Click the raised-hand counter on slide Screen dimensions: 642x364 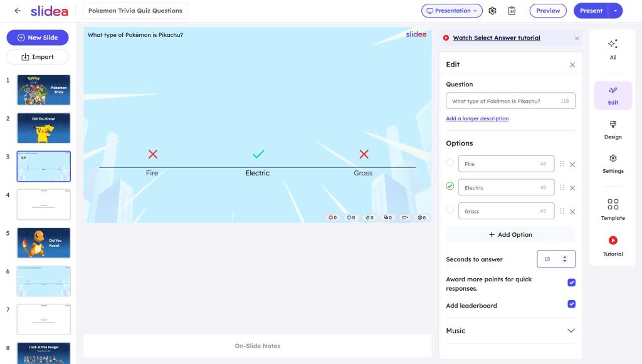[x=369, y=217]
